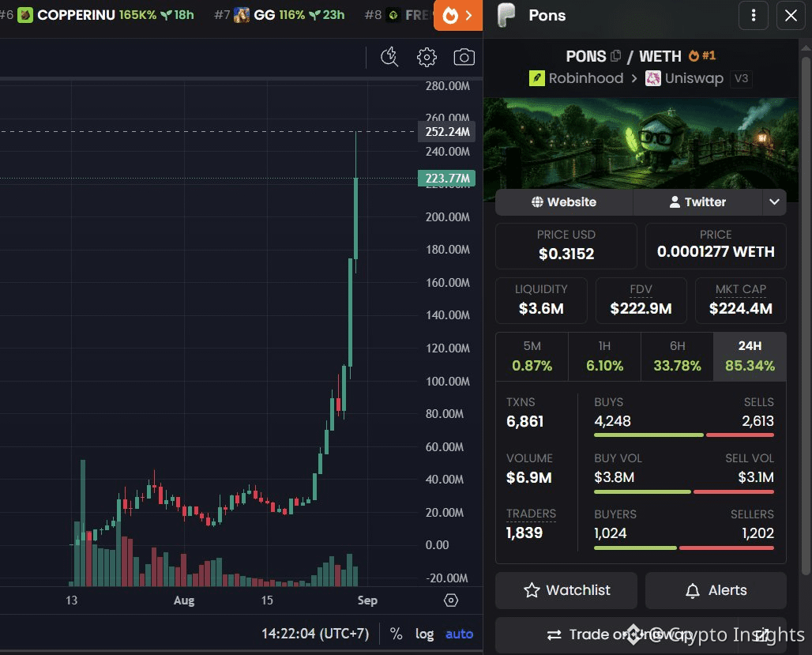Close the Pons pair panel

tap(791, 15)
